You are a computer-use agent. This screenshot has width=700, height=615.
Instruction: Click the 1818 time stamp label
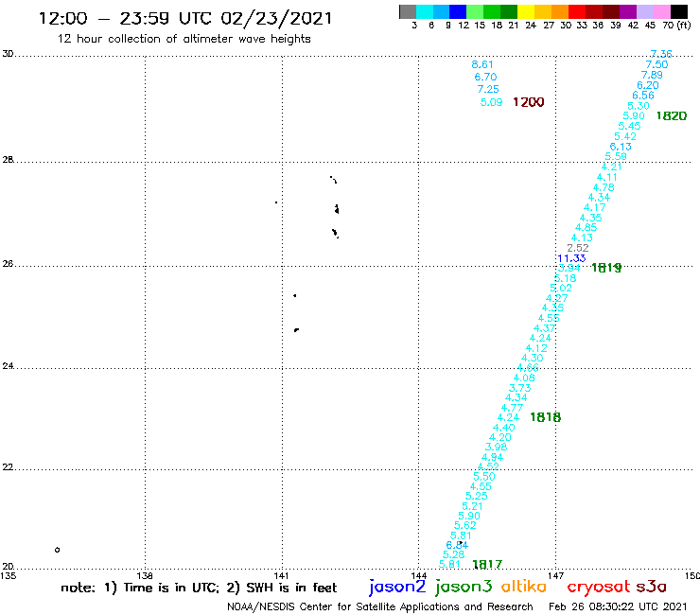pyautogui.click(x=545, y=417)
